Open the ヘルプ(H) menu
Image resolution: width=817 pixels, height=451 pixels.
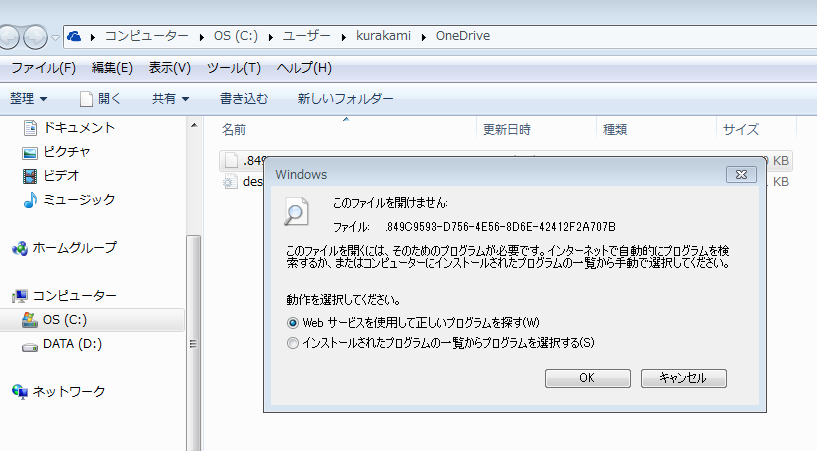[304, 68]
